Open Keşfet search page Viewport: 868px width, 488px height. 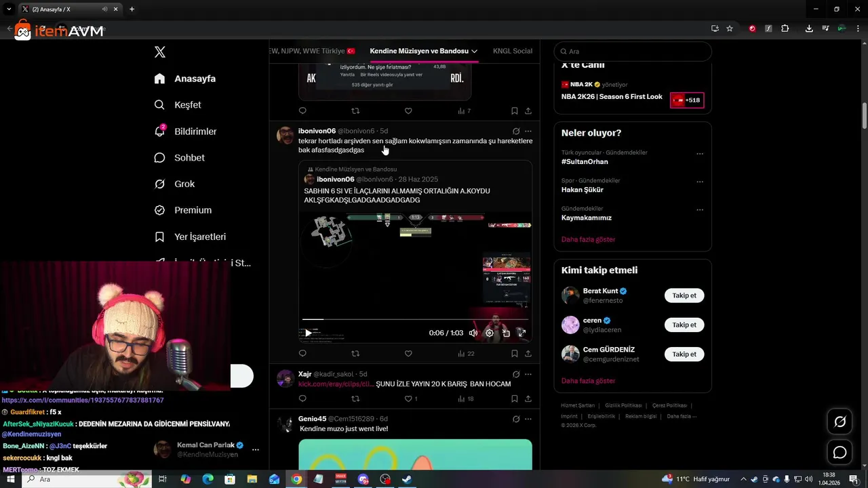[178, 105]
